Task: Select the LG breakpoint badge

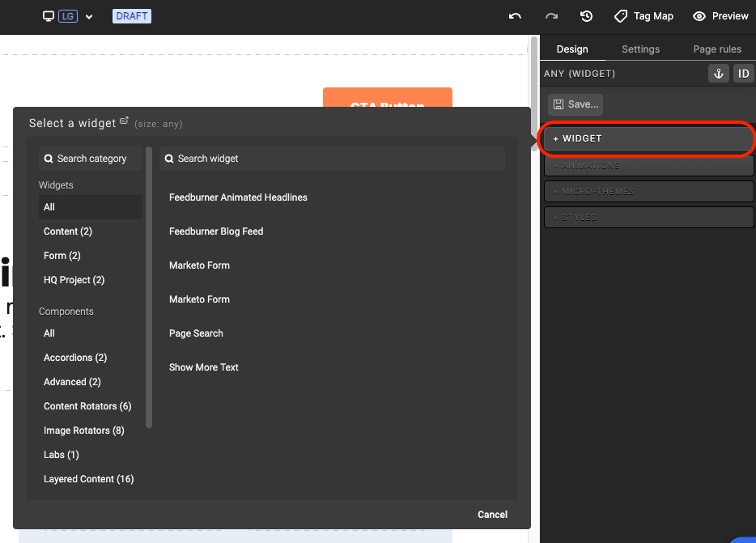Action: point(68,16)
